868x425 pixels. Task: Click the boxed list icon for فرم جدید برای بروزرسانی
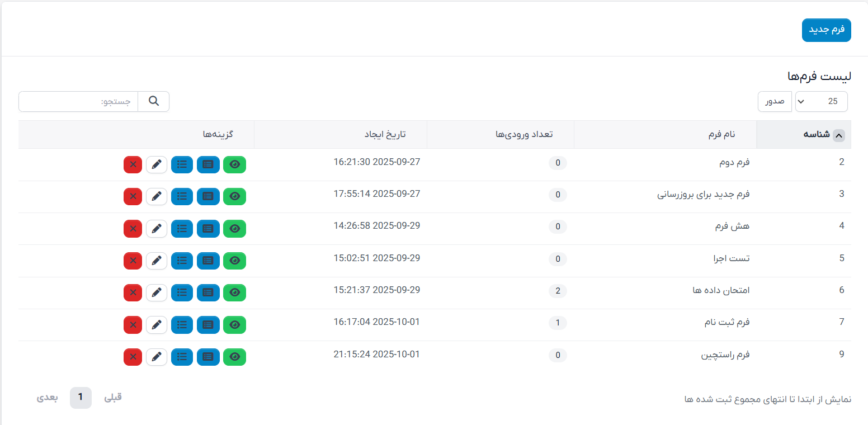coord(208,196)
